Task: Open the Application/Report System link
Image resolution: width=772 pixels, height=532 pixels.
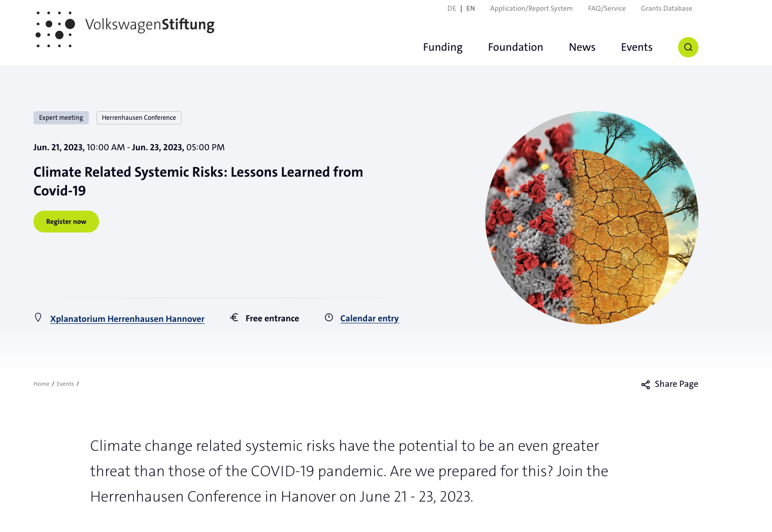Action: click(531, 9)
